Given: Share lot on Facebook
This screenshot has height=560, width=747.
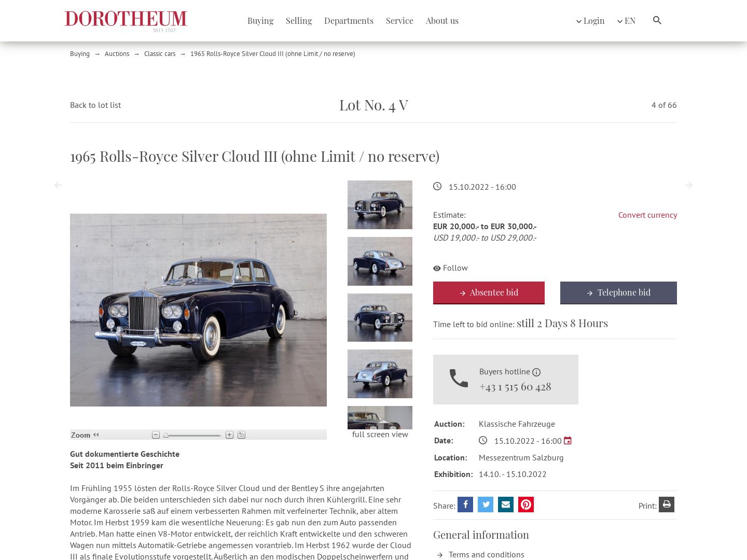Looking at the screenshot, I should pyautogui.click(x=465, y=505).
